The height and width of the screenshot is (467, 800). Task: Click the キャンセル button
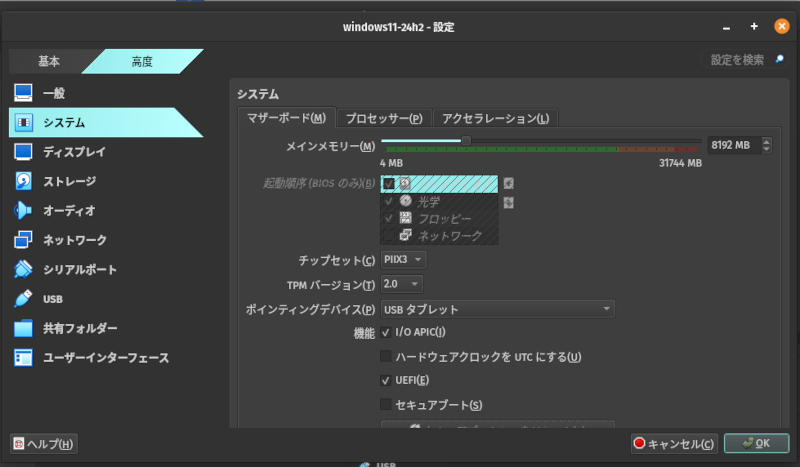(x=673, y=443)
